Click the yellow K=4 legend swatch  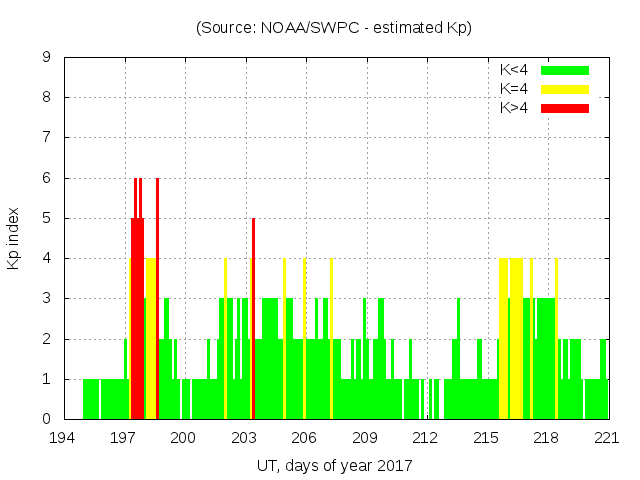[565, 89]
